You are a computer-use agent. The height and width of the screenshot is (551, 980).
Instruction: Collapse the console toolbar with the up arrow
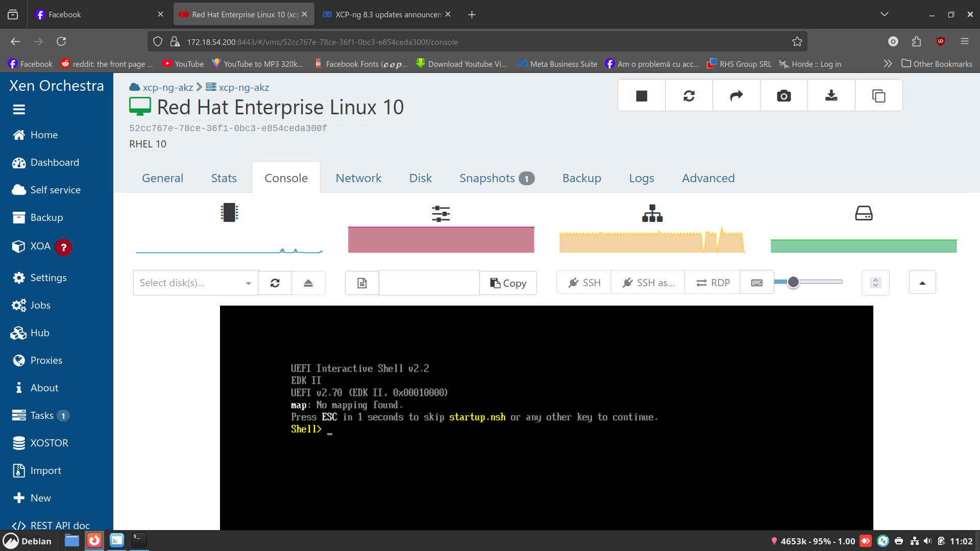click(922, 282)
